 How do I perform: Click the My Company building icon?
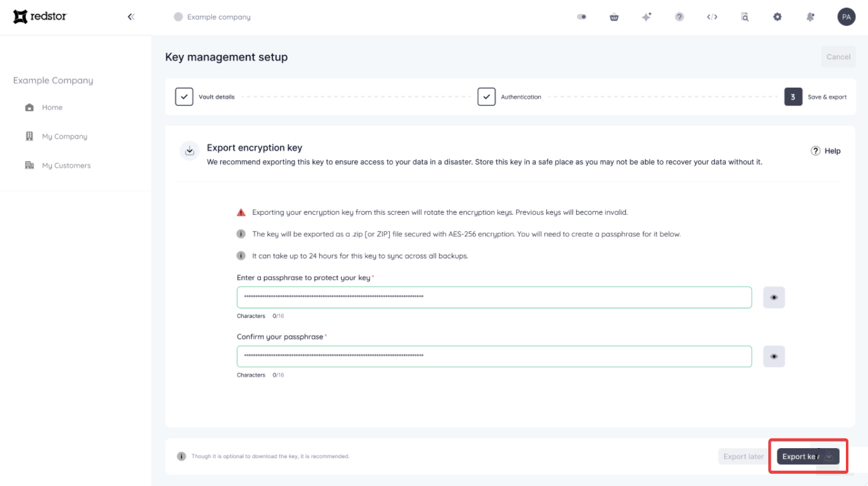click(x=29, y=137)
